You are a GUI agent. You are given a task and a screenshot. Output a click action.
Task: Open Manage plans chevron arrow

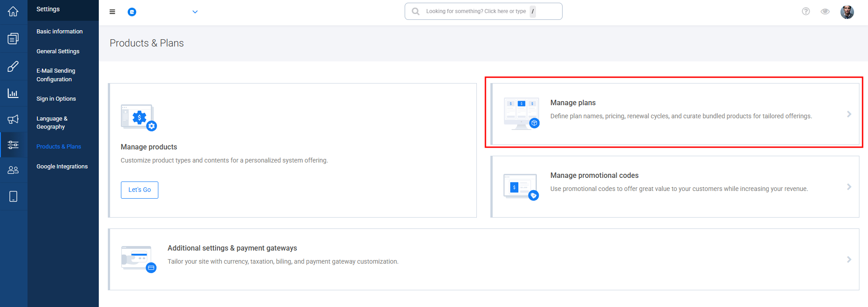point(849,114)
